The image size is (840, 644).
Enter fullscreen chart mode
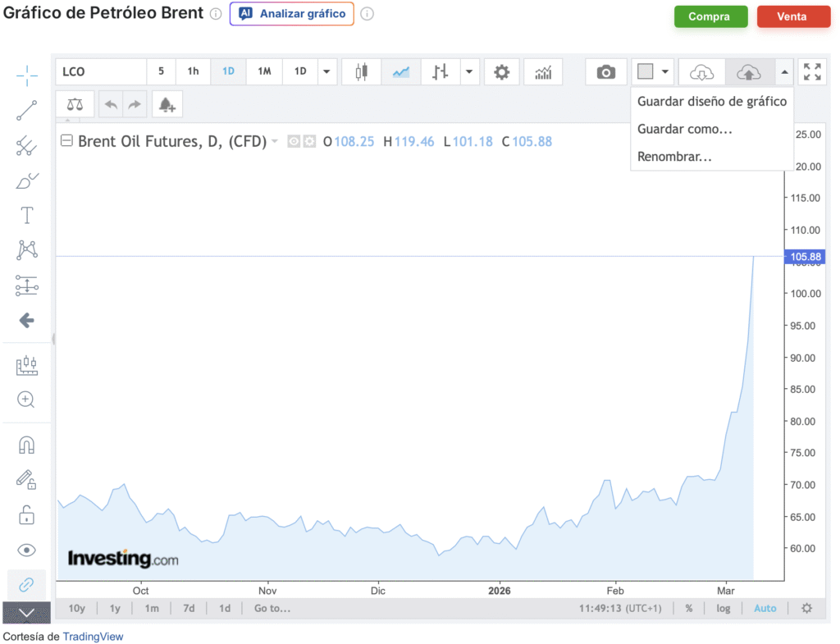click(x=812, y=72)
